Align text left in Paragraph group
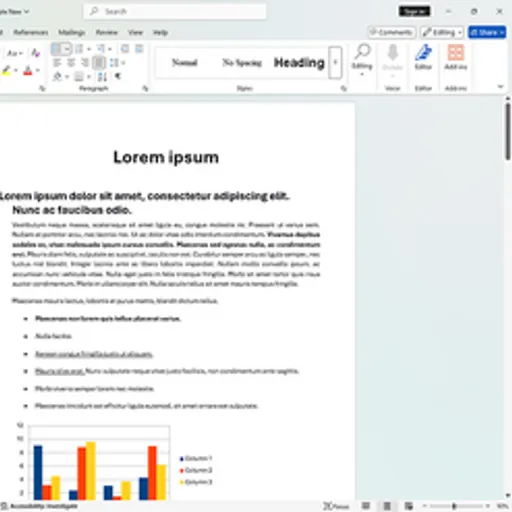 pyautogui.click(x=57, y=63)
